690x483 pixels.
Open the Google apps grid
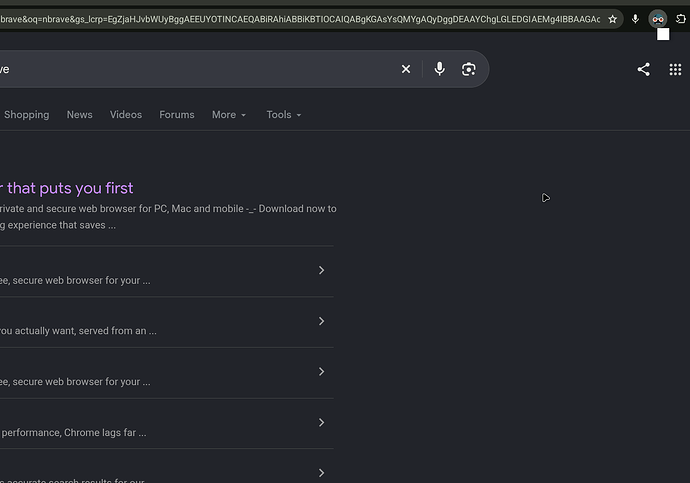(675, 69)
